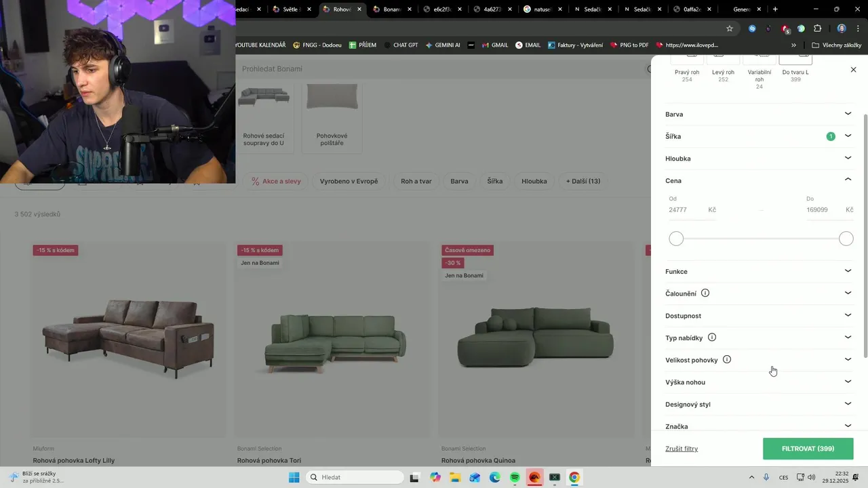Expand the Barva filter section
The height and width of the screenshot is (488, 868).
point(758,114)
